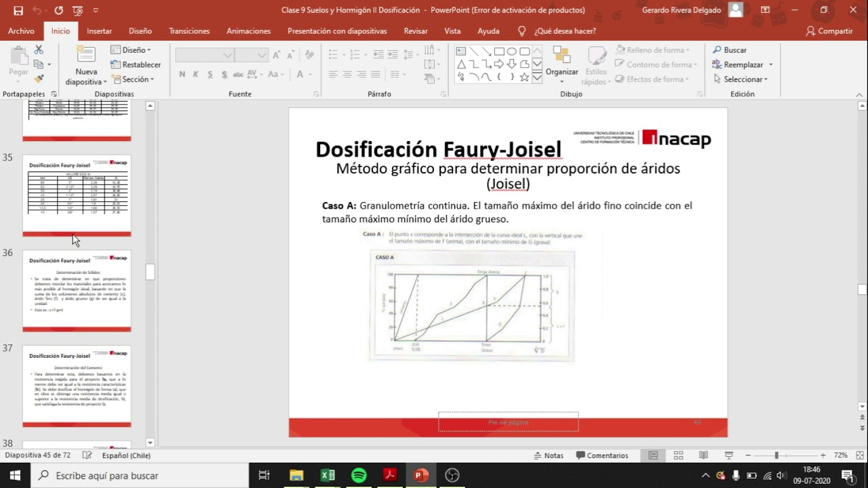Open the Diseño layout dropdown
This screenshot has height=488, width=868.
(131, 50)
